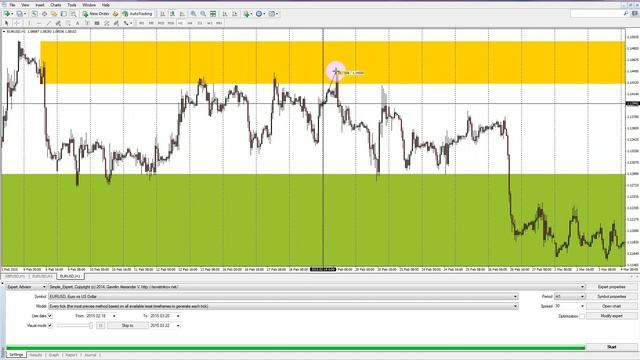
Task: Open MetaEditor icon next to New Order
Action: click(x=116, y=14)
